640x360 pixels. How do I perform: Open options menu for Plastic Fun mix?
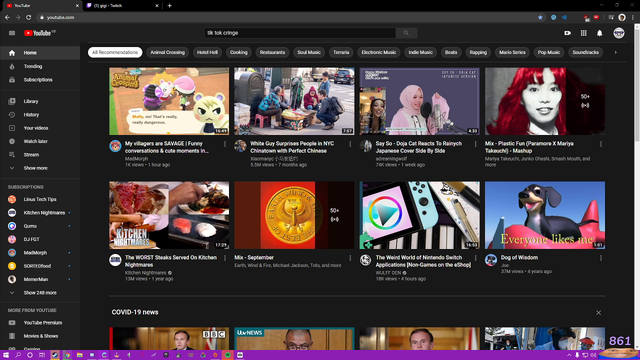601,144
